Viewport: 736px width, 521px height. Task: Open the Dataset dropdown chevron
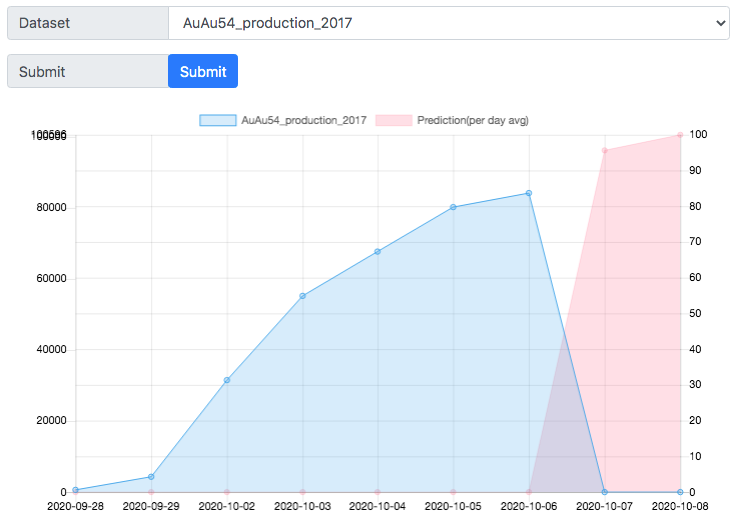(x=721, y=23)
